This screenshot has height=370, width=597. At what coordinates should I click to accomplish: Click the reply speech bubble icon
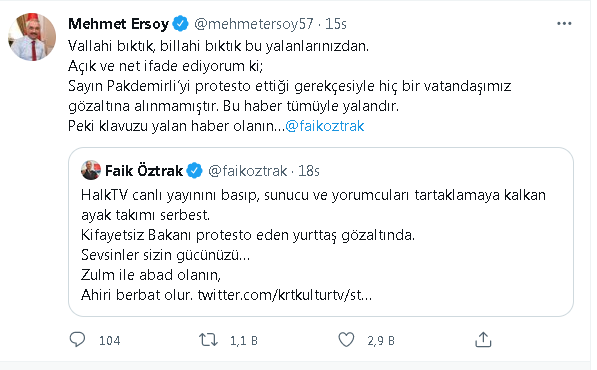pos(77,339)
